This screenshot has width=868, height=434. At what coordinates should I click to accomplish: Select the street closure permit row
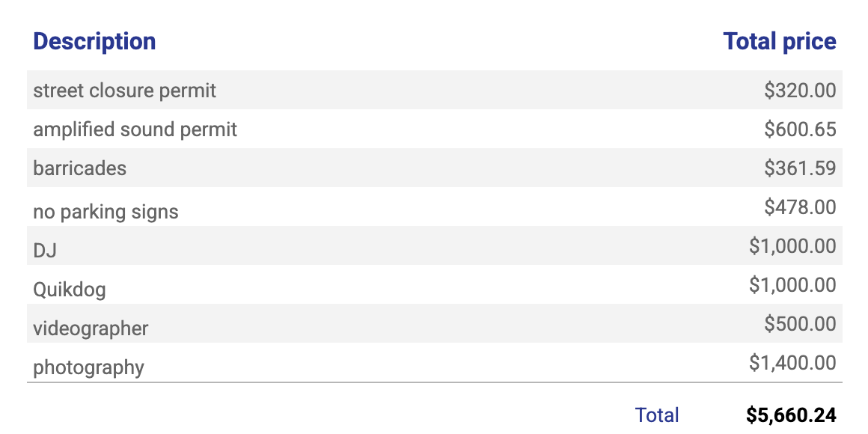(435, 90)
